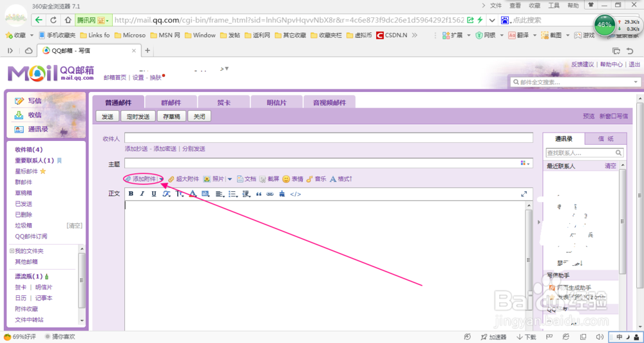Open the text background color picker
The width and height of the screenshot is (644, 343).
click(x=205, y=194)
